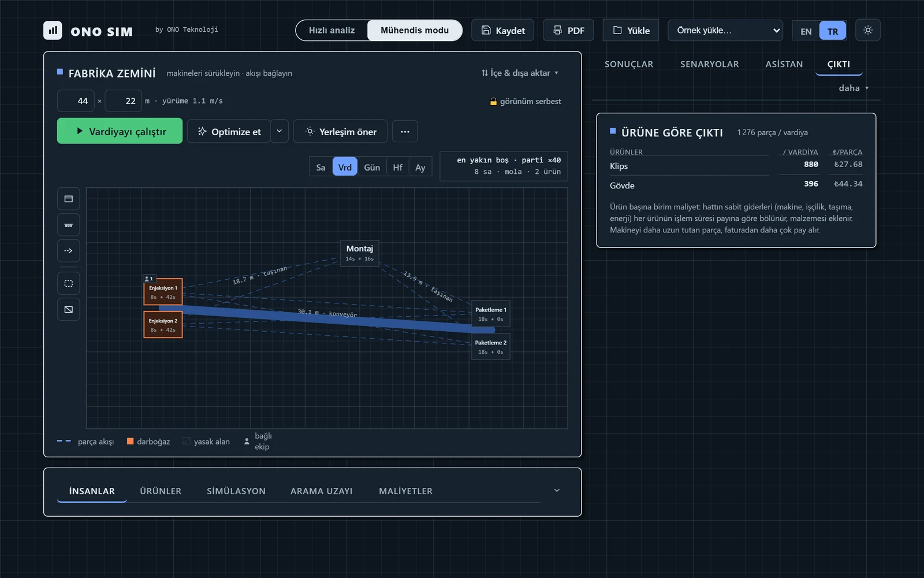The image size is (924, 578).
Task: Switch to the SENARYOLAR tab
Action: 709,64
